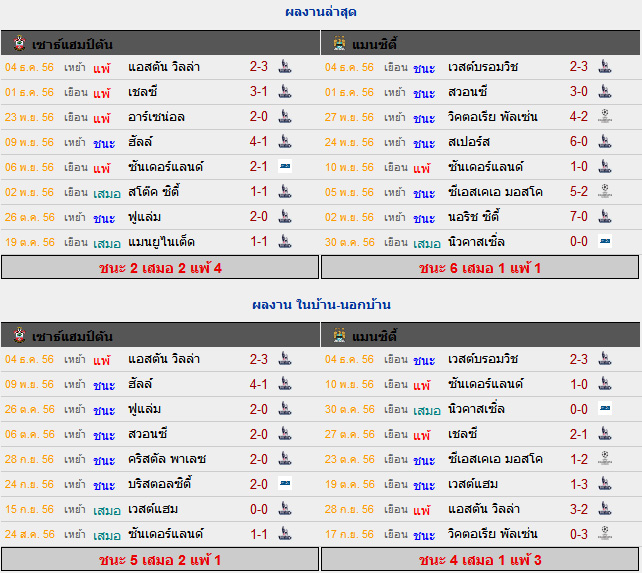Click the cup icon in the บริสตอลซิตี้ 2-0 row
Image resolution: width=642 pixels, height=573 pixels.
point(285,483)
